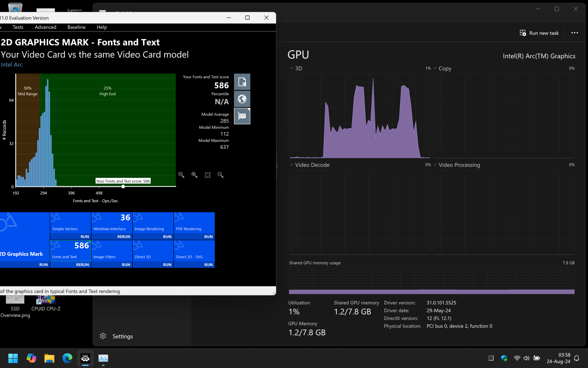Open Microsoft Edge from the taskbar
This screenshot has height=368, width=588.
coord(67,358)
